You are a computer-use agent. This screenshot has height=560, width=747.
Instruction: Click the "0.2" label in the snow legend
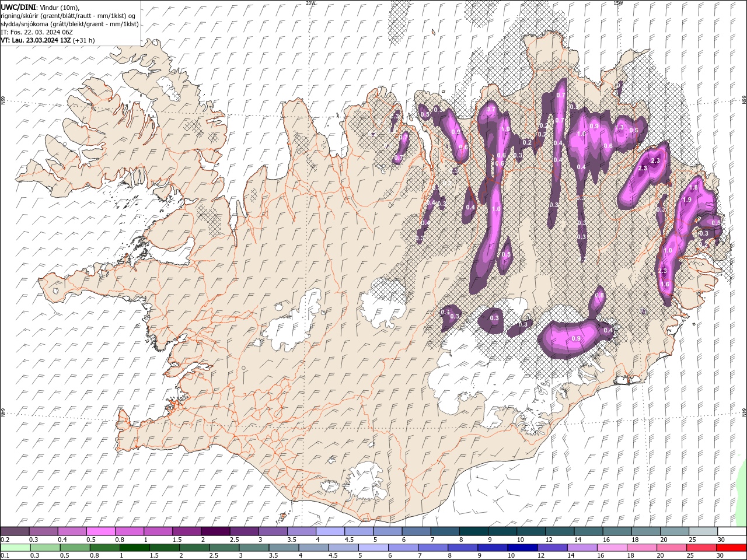coord(4,540)
